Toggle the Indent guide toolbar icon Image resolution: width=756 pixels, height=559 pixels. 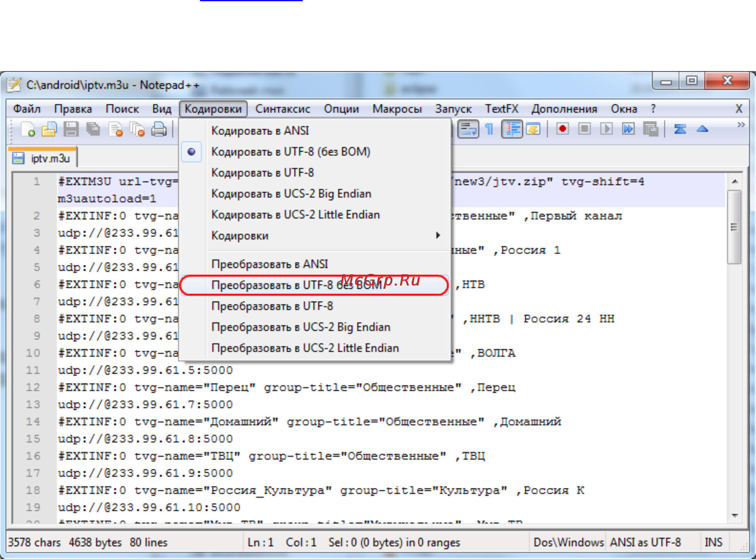coord(512,129)
